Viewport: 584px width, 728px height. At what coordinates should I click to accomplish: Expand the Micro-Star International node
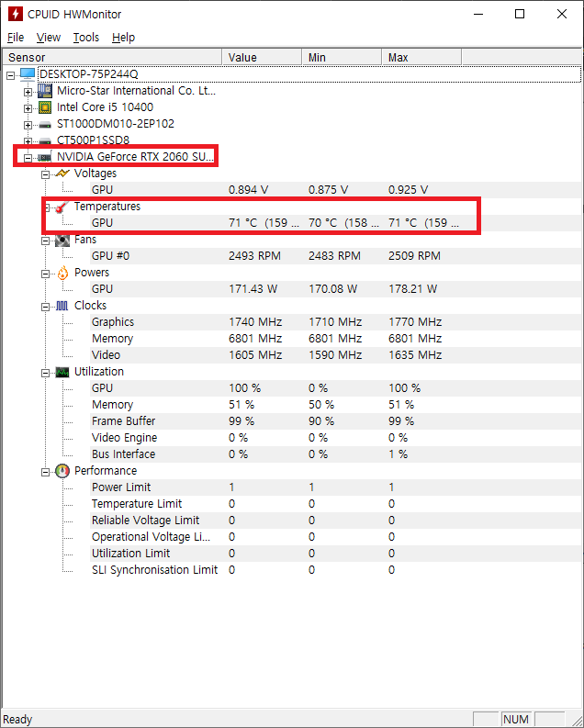click(28, 92)
